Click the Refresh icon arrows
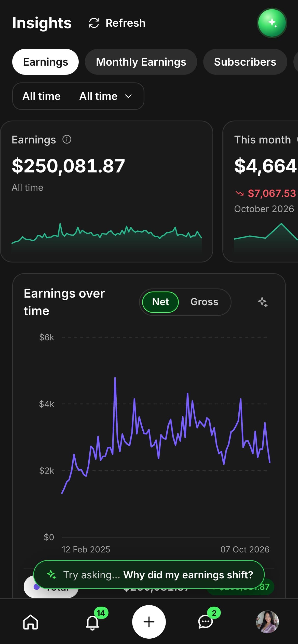The image size is (298, 644). pyautogui.click(x=94, y=23)
